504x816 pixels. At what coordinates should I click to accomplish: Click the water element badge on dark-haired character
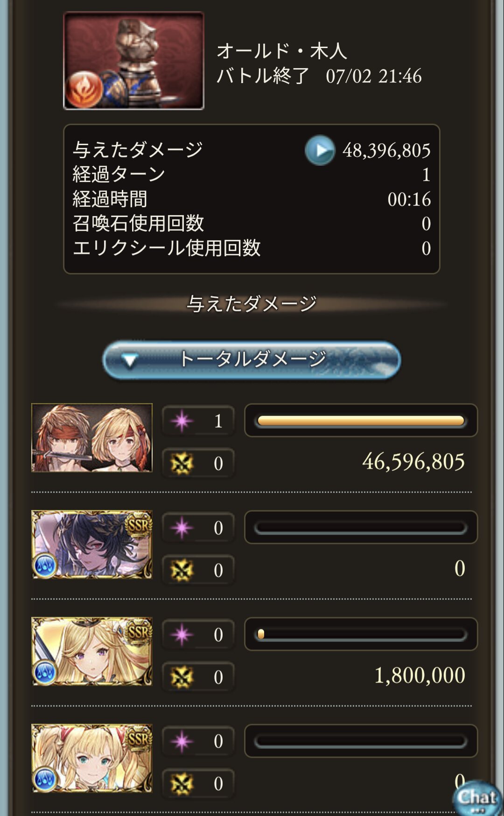pyautogui.click(x=45, y=566)
